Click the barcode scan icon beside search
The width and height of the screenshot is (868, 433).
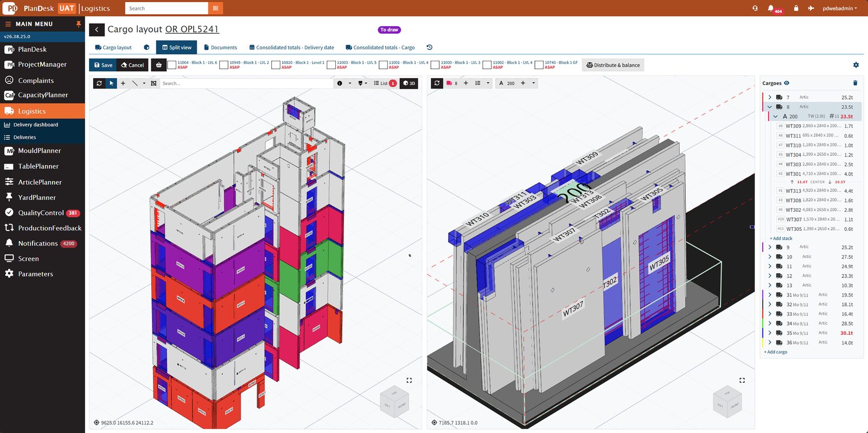(215, 8)
